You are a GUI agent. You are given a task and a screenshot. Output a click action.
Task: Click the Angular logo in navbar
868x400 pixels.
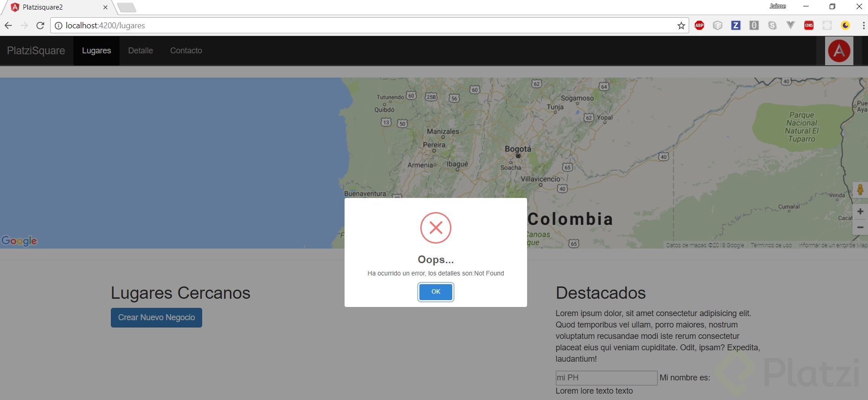pos(839,51)
